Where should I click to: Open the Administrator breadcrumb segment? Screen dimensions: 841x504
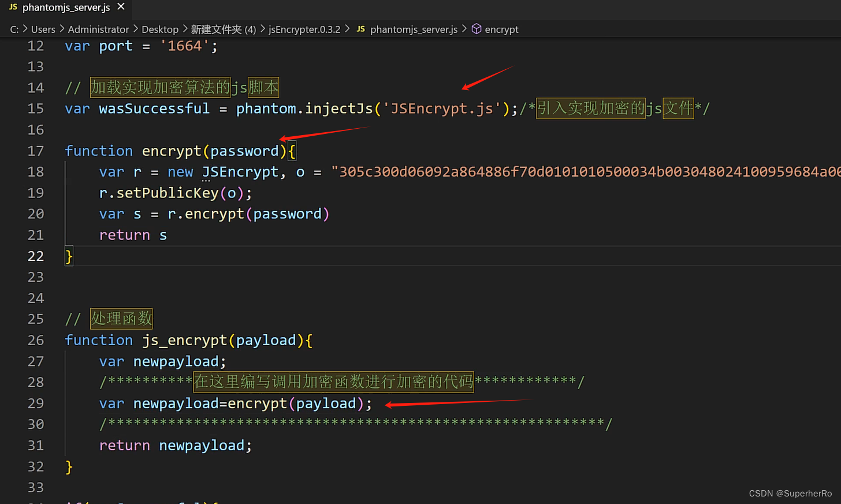point(99,29)
